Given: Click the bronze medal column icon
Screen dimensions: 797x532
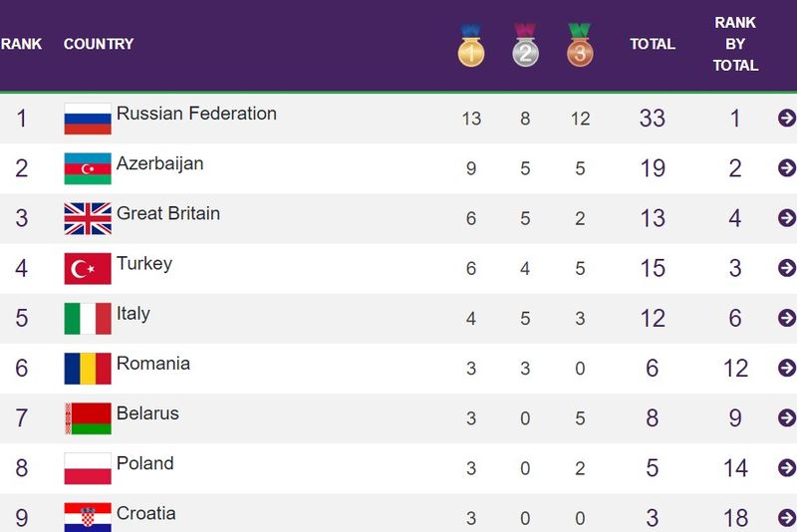Looking at the screenshot, I should (580, 46).
